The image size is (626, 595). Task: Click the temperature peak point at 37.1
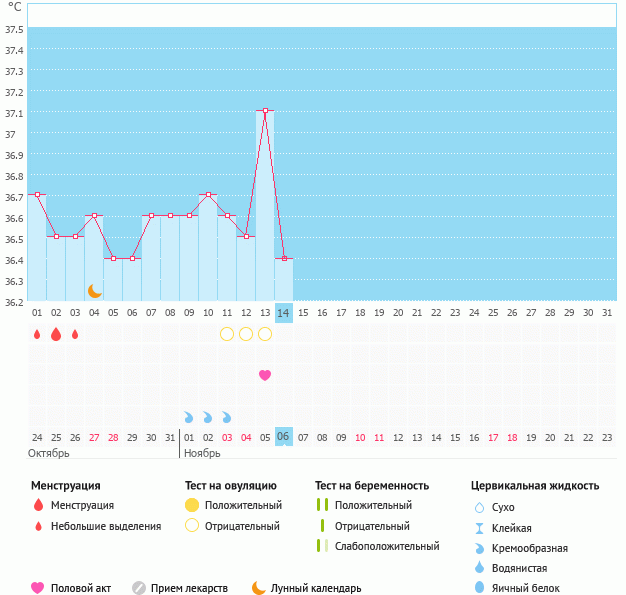click(x=265, y=111)
